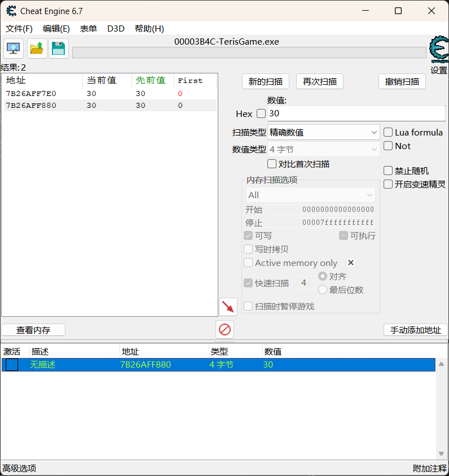Click the X next to Active memory only
The width and height of the screenshot is (449, 476).
tap(350, 263)
